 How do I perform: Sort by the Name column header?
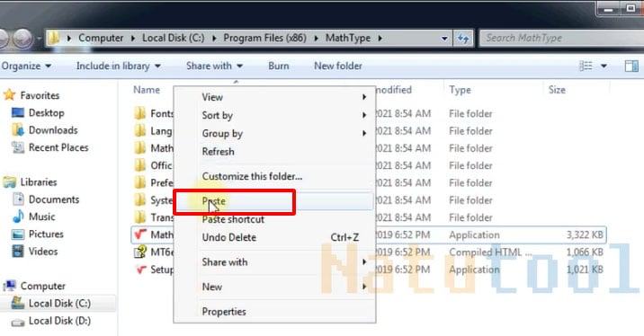click(147, 90)
